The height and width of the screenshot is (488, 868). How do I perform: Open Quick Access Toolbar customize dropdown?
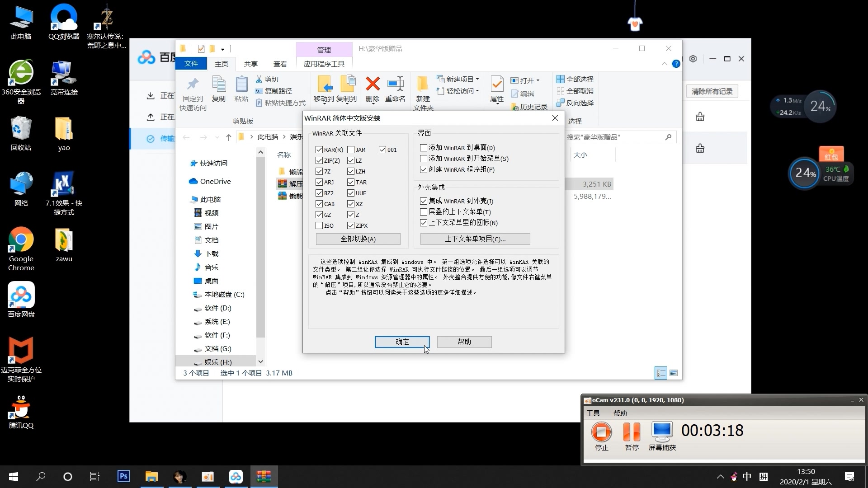coord(222,49)
